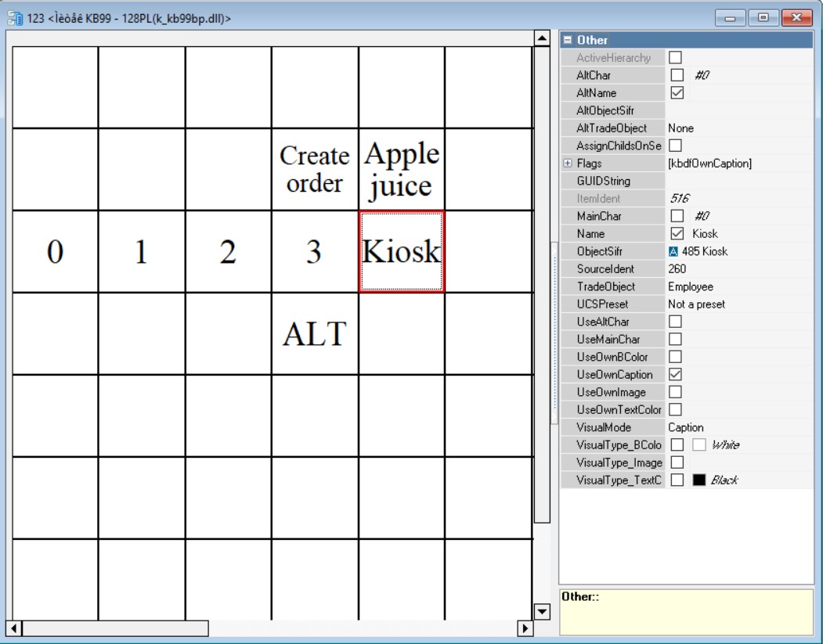This screenshot has height=644, width=823.
Task: Click the black VisualType_TextC color swatch
Action: 699,480
